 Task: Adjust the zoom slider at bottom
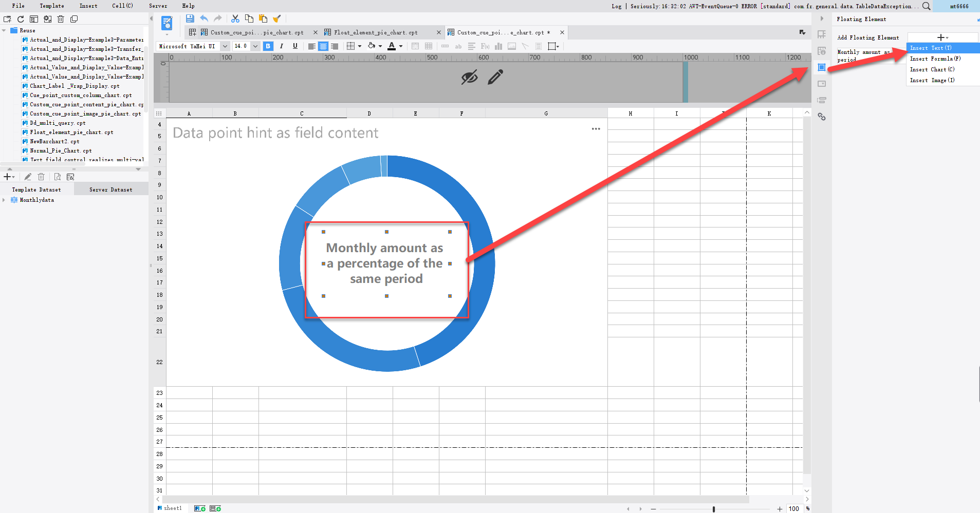pos(714,509)
